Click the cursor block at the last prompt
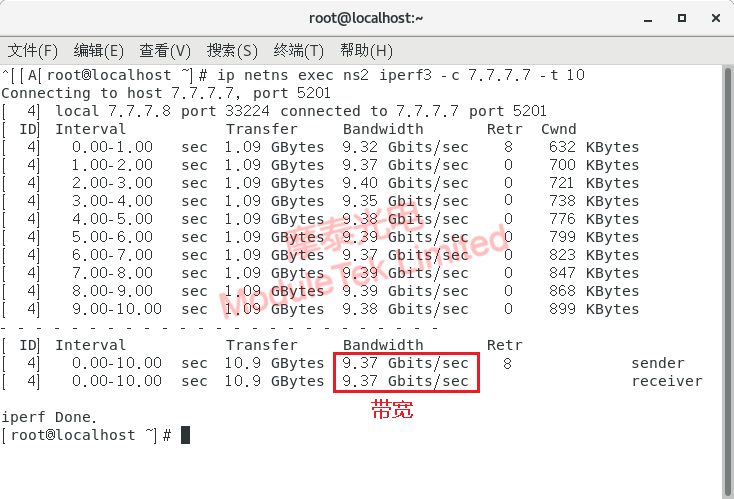This screenshot has height=499, width=734. tap(185, 435)
